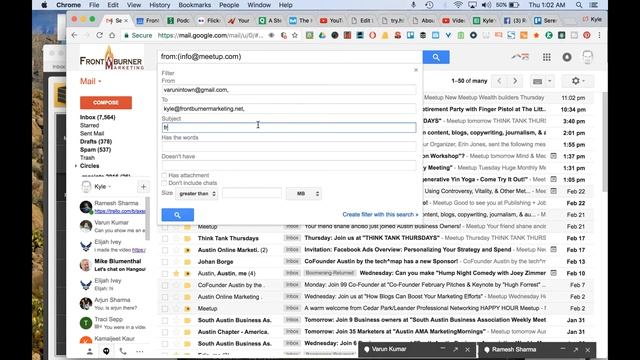640x360 pixels.
Task: Click the Pinterest extension icon in toolbar
Action: click(587, 36)
